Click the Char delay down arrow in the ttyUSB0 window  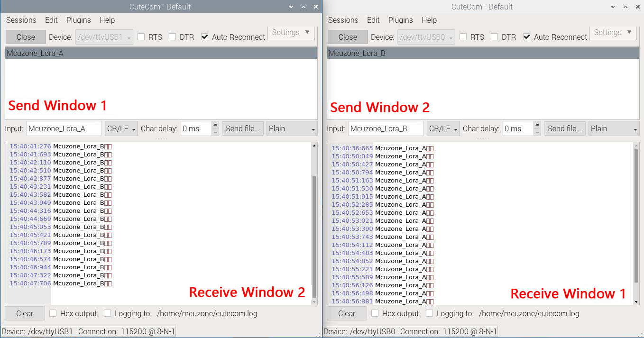pos(537,132)
